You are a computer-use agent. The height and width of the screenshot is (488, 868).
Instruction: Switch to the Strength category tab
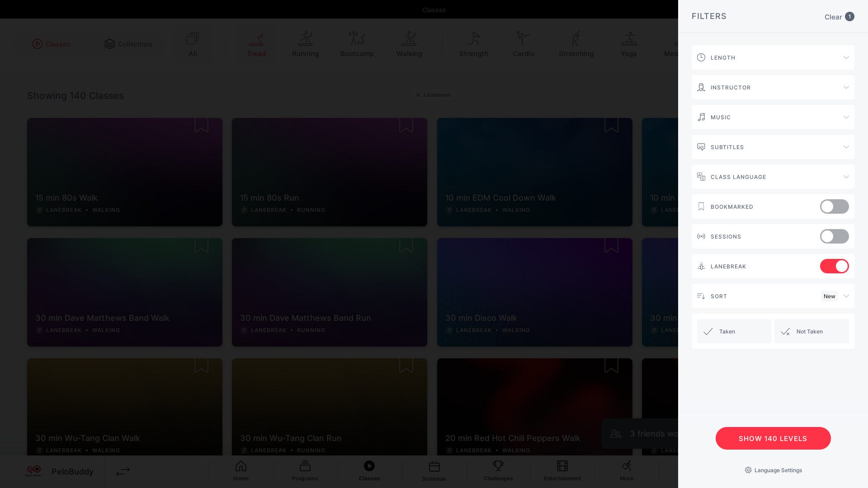[x=474, y=44]
